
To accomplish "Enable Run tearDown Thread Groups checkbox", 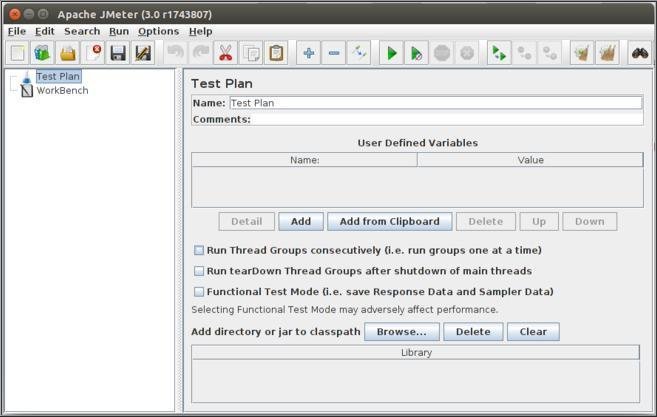I will click(x=199, y=271).
